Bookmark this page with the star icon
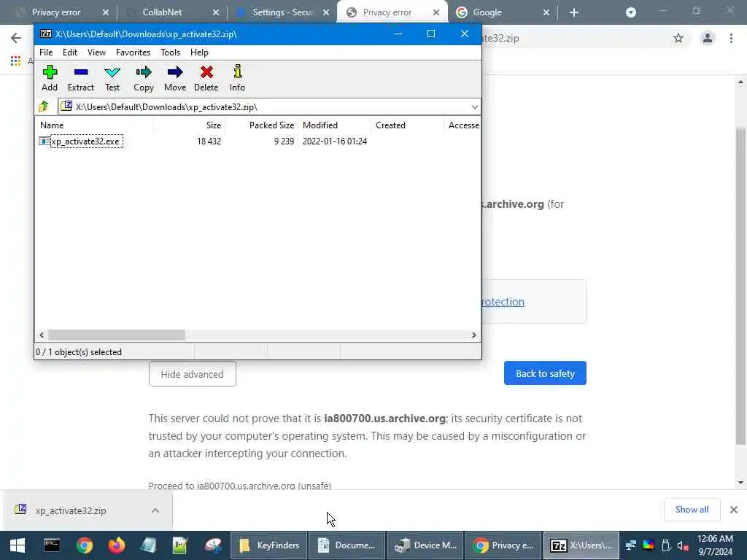 click(x=678, y=38)
